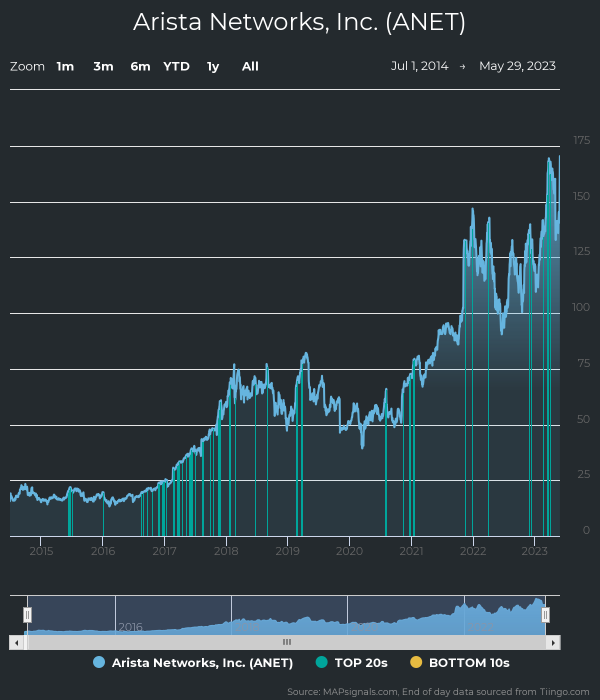Click the chart title Arista Networks, Inc. (ANET)
The height and width of the screenshot is (700, 600).
click(x=299, y=22)
